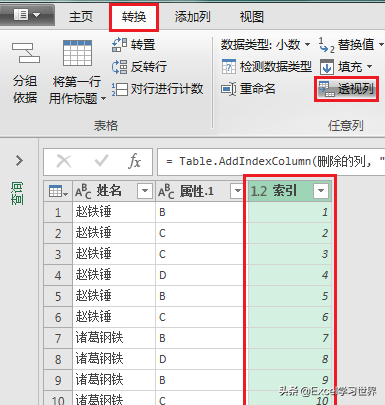The height and width of the screenshot is (405, 385).
Task: Click the 重命名 rename icon
Action: pos(229,89)
